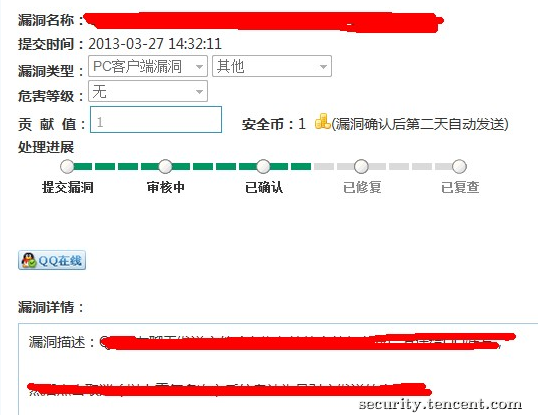This screenshot has width=538, height=415.
Task: Expand the PC客户端漏洞 type dropdown
Action: tap(148, 66)
